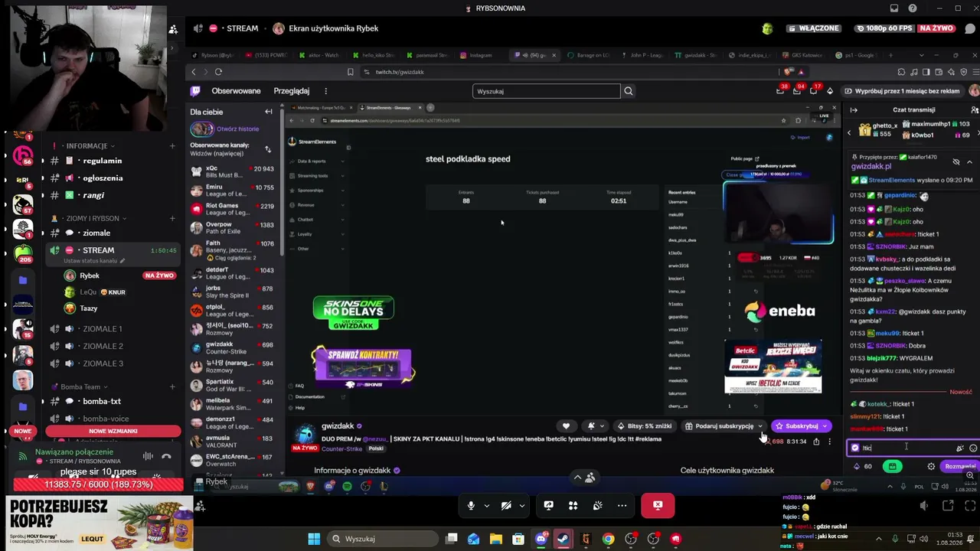Open Twitch chat settings gear

pos(931,466)
